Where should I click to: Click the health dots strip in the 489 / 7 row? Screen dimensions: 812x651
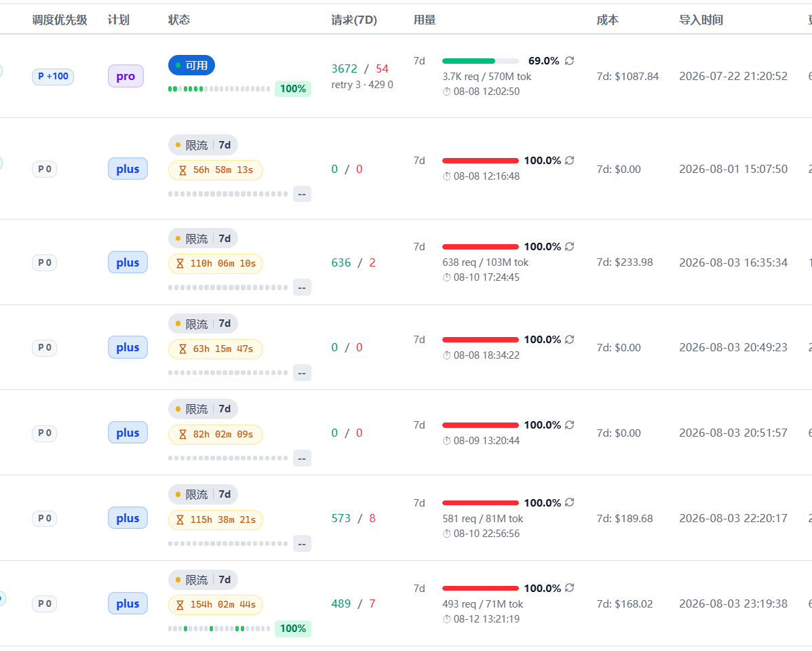pos(219,629)
